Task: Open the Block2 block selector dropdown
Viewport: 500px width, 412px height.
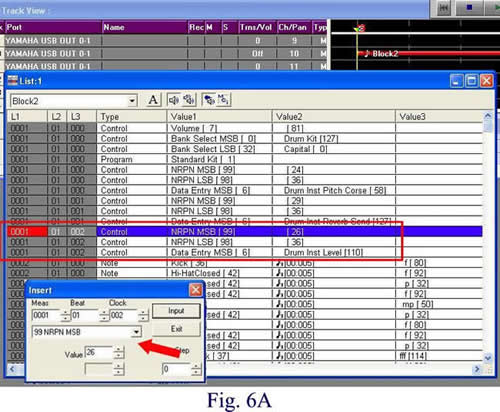Action: (x=132, y=100)
